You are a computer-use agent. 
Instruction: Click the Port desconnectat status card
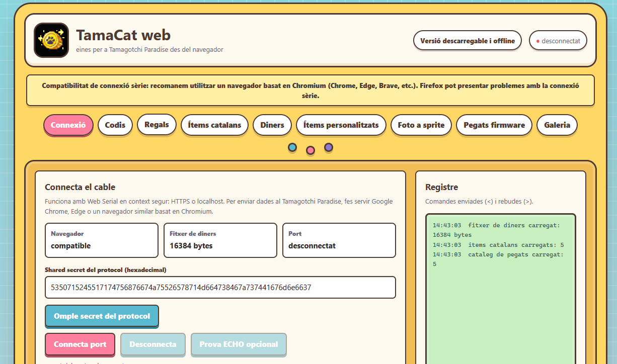pyautogui.click(x=339, y=240)
